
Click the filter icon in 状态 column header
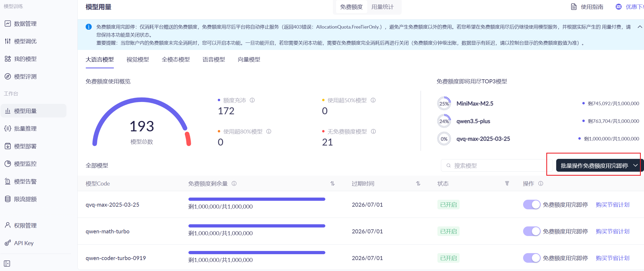pyautogui.click(x=507, y=183)
